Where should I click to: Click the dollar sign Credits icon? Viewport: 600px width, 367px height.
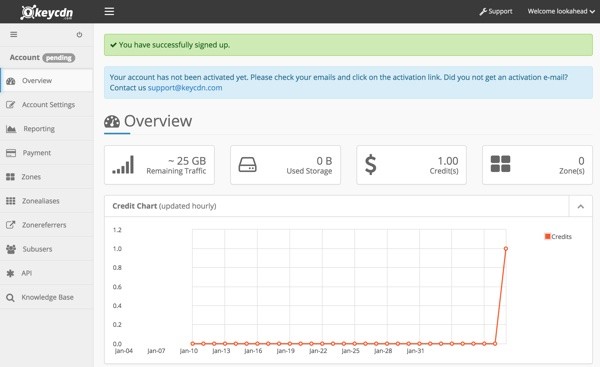tap(370, 165)
